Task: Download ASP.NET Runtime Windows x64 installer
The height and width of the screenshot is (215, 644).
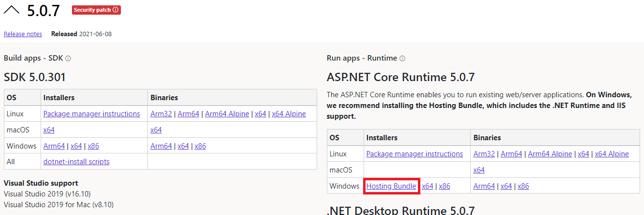Action: pyautogui.click(x=428, y=186)
